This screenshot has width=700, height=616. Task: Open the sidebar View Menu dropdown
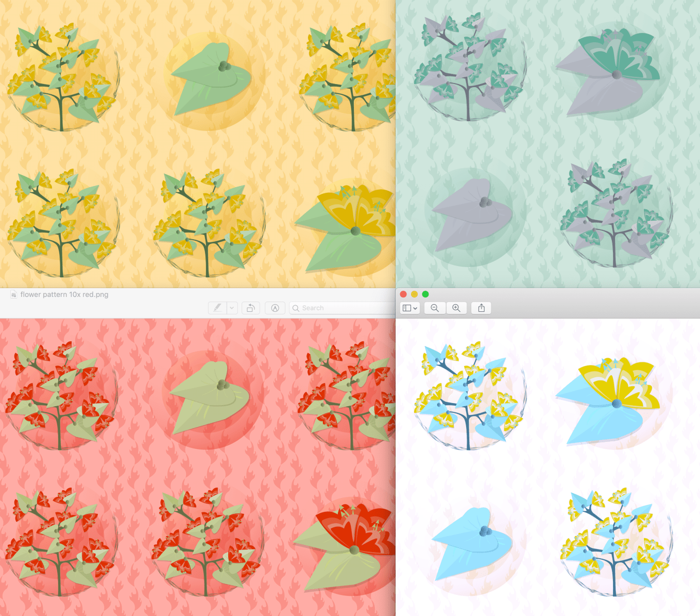click(x=410, y=308)
